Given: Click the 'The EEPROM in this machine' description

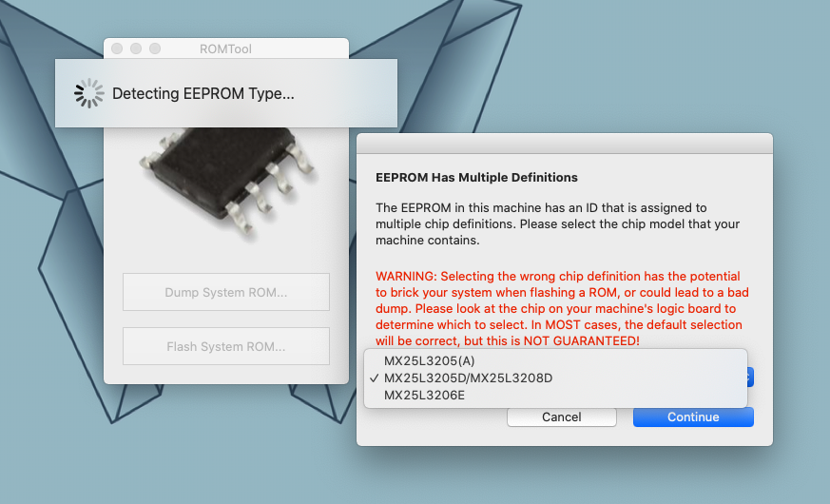Looking at the screenshot, I should [x=557, y=223].
